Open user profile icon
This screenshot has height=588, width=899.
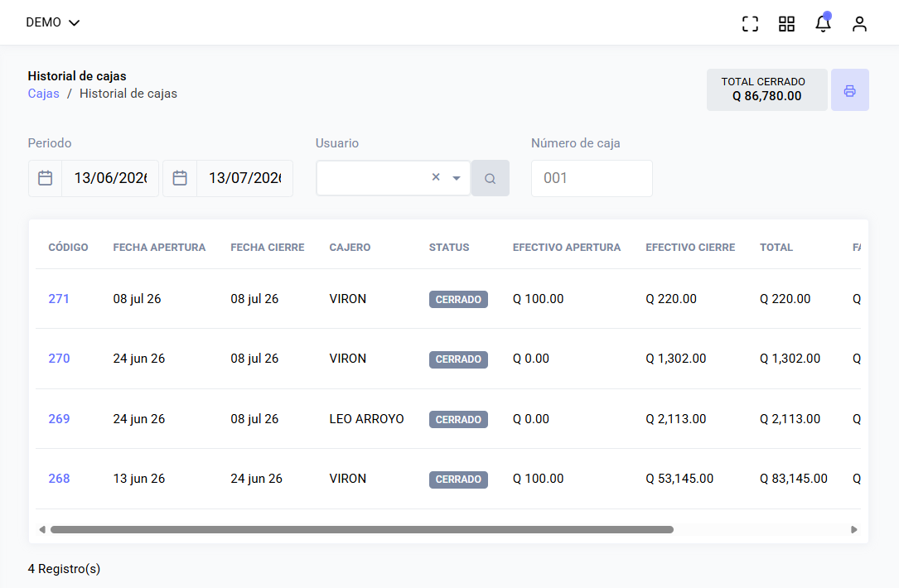(859, 23)
